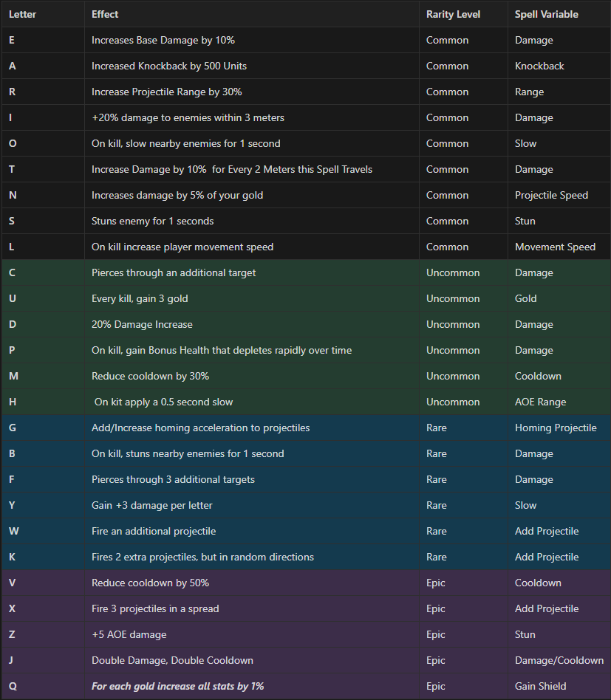This screenshot has height=700, width=611.
Task: Select the 'Increases Base Damage by 10%' cell
Action: [x=163, y=40]
